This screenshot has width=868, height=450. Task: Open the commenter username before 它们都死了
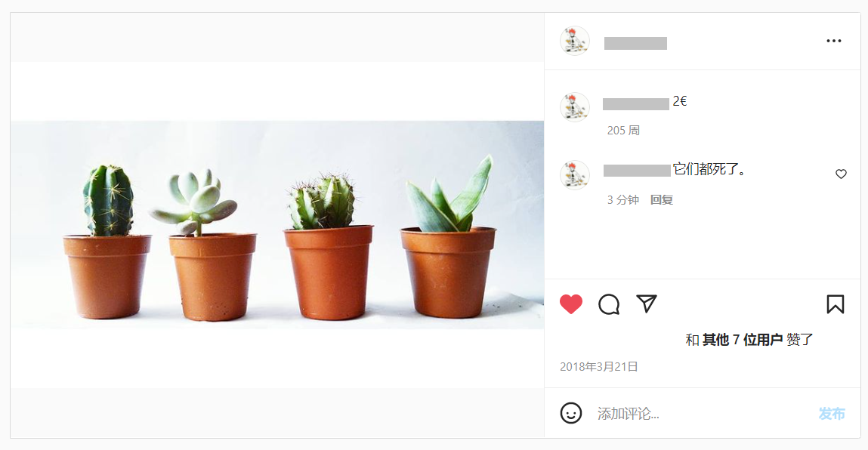tap(637, 171)
